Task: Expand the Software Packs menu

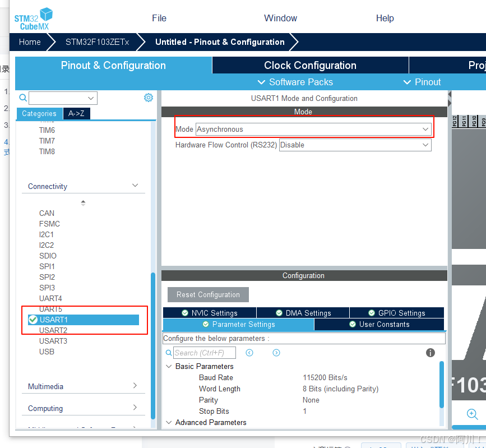Action: [295, 82]
